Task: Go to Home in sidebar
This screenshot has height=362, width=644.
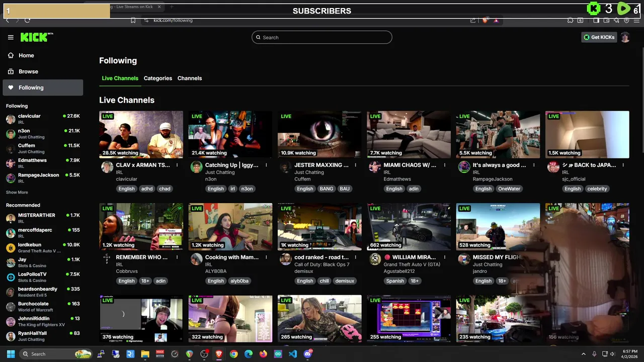Action: (43, 55)
